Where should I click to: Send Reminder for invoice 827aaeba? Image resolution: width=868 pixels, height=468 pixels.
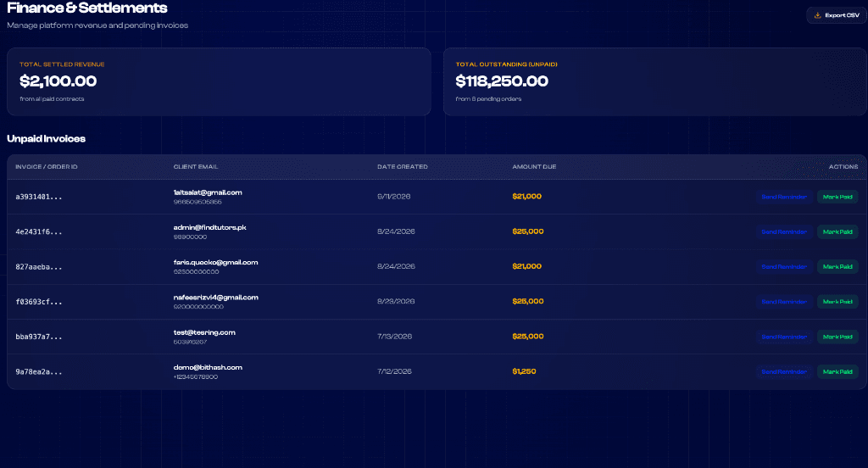(784, 266)
